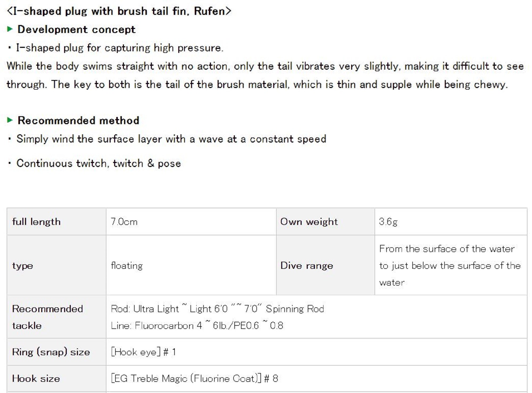Image resolution: width=532 pixels, height=393 pixels.
Task: Click the I-shaped plug Rufen title
Action: coord(119,11)
